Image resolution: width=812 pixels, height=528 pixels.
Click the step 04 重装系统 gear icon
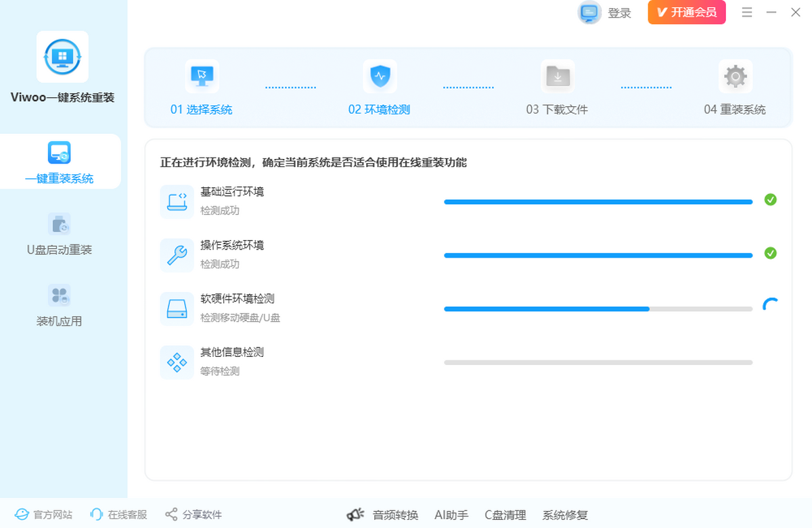(735, 76)
